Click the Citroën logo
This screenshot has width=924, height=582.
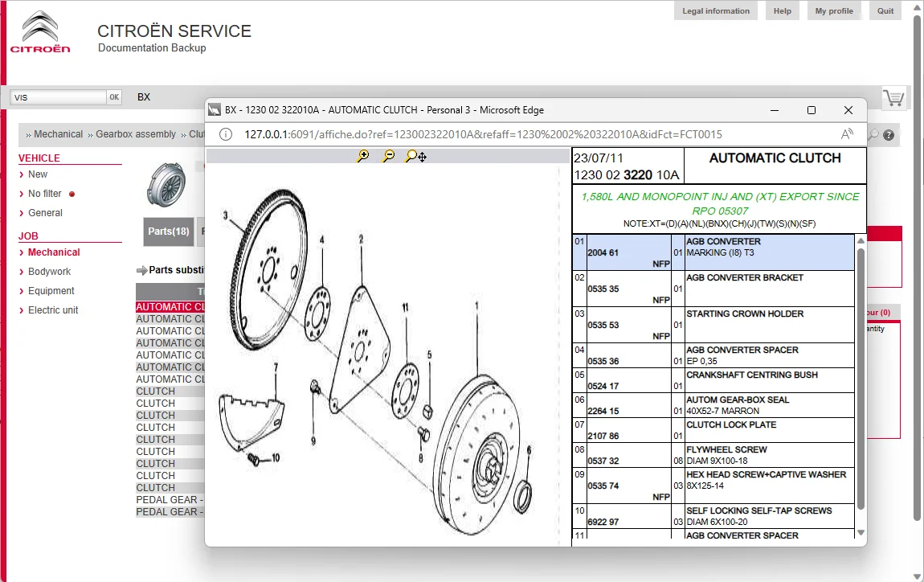40,32
